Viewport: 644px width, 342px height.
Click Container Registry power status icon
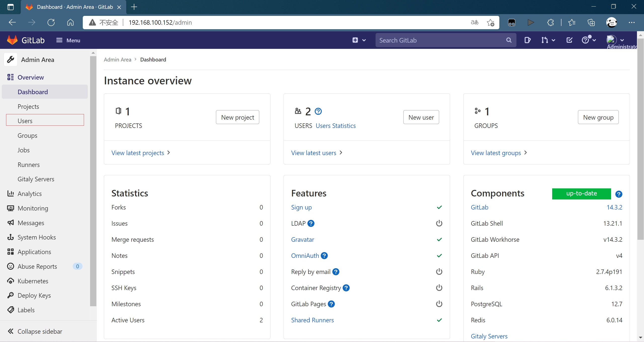tap(439, 288)
